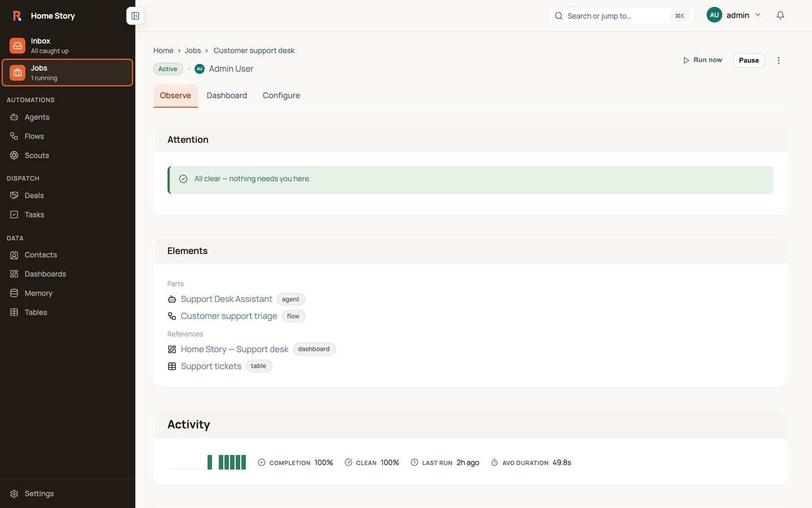Open Support tickets link
The image size is (812, 508).
(x=211, y=366)
